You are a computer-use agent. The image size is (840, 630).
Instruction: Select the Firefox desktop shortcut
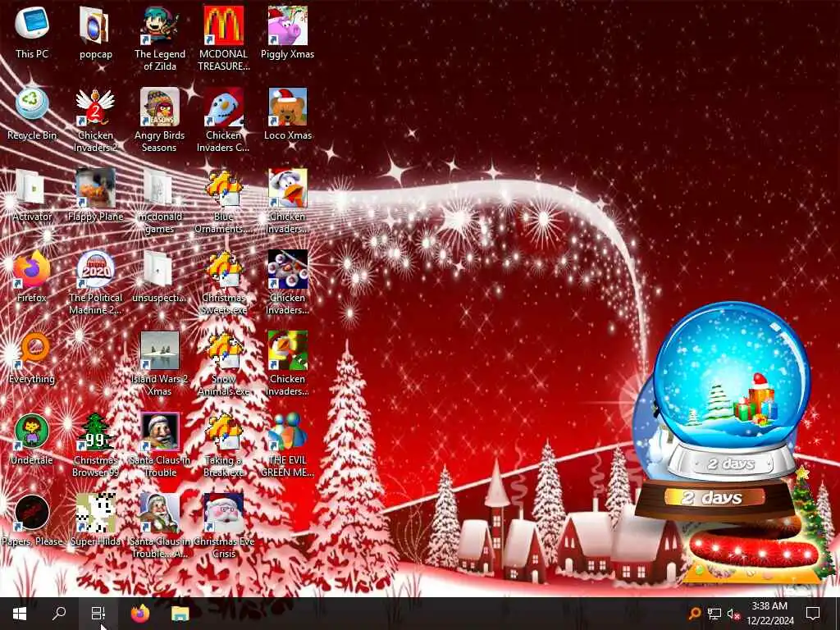click(32, 277)
